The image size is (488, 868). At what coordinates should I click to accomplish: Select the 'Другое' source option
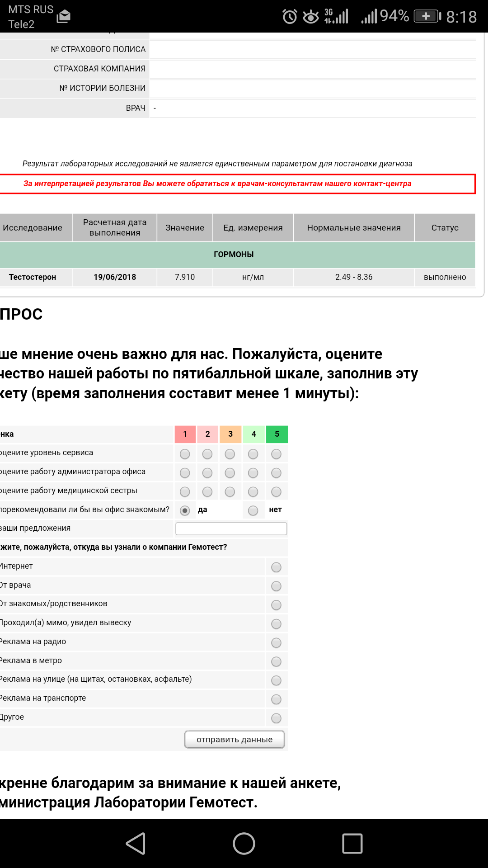[276, 718]
